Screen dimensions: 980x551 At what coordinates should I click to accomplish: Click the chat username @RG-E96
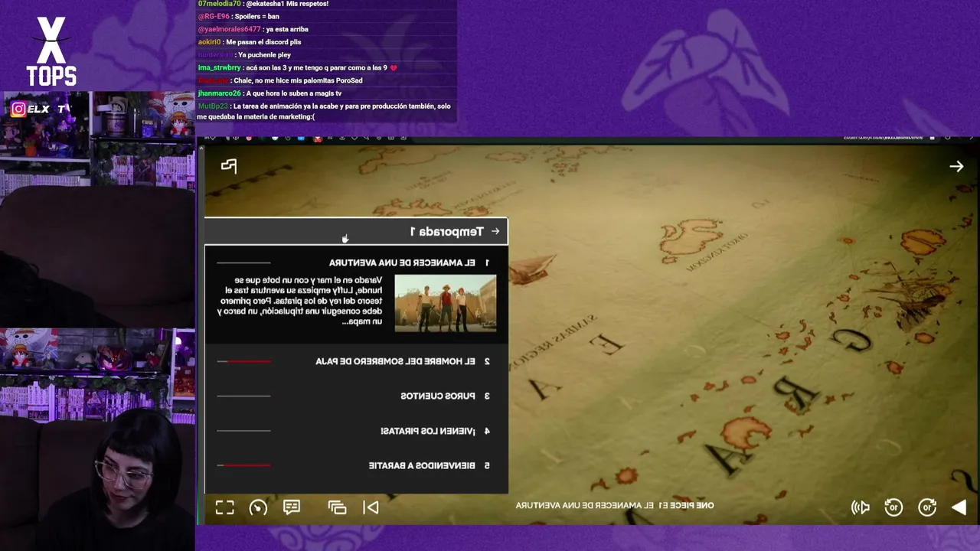(214, 16)
